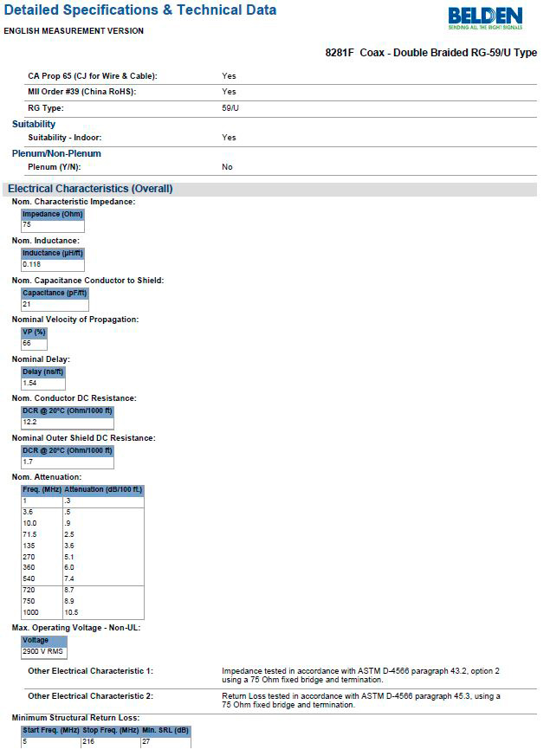Click the Freq. (MHz) attenuation table header

(x=42, y=489)
